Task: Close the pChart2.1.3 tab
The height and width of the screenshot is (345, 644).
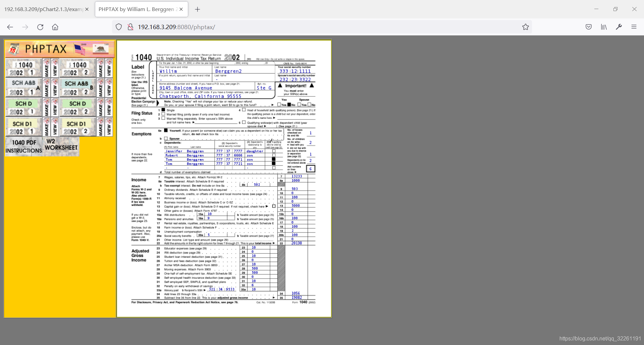Action: click(87, 9)
